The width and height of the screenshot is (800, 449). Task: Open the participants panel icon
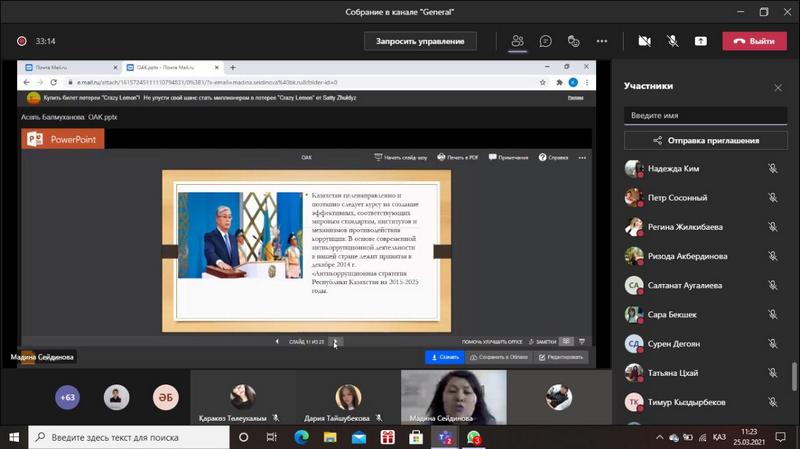(517, 41)
